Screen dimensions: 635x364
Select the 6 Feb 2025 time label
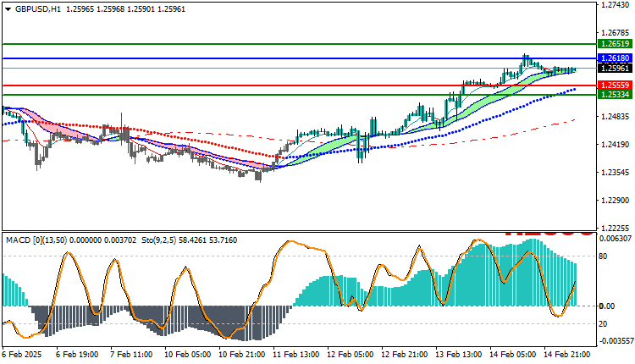tap(22, 355)
